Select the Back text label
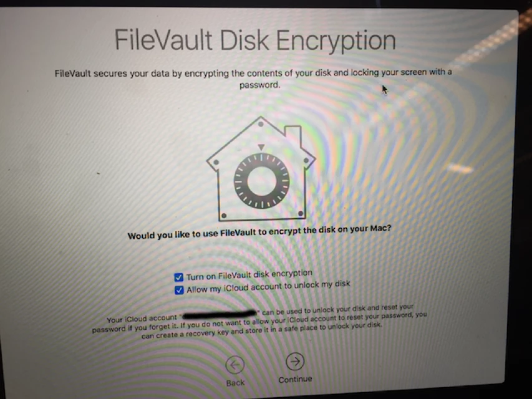This screenshot has width=532, height=399. 235,383
